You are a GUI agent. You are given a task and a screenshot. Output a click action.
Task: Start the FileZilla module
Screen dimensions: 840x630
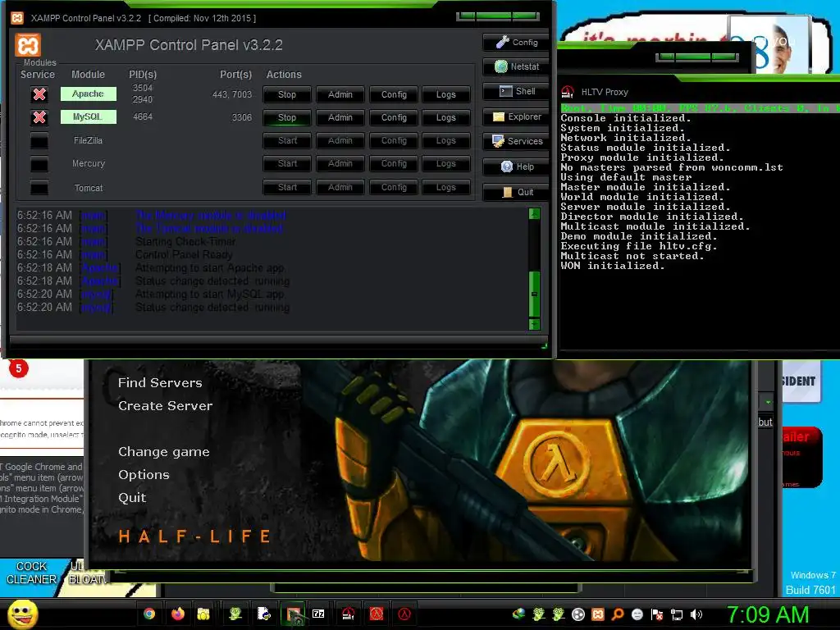(x=286, y=140)
